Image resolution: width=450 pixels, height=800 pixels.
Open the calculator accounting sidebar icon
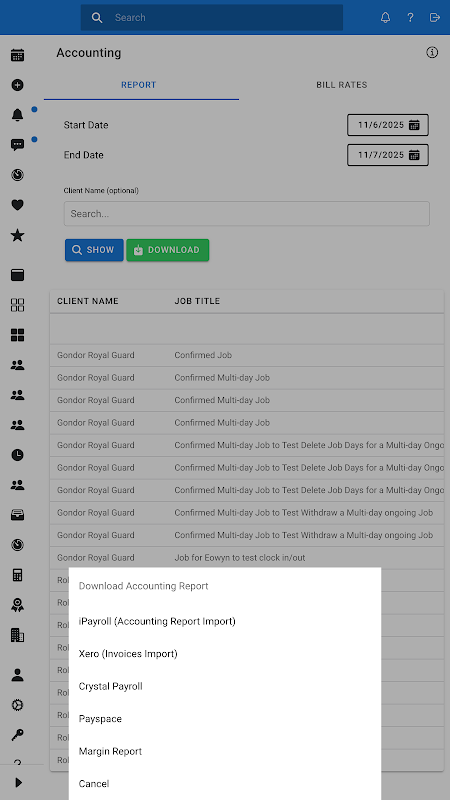coord(17,575)
